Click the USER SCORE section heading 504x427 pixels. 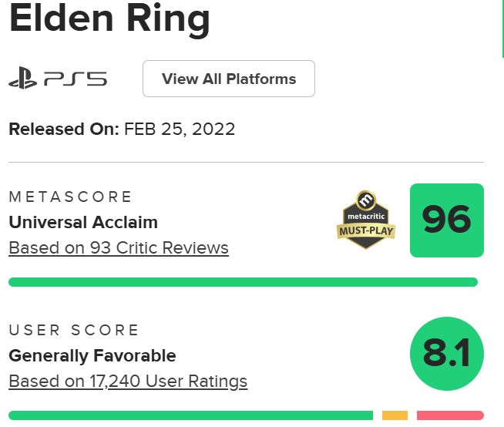coord(74,330)
